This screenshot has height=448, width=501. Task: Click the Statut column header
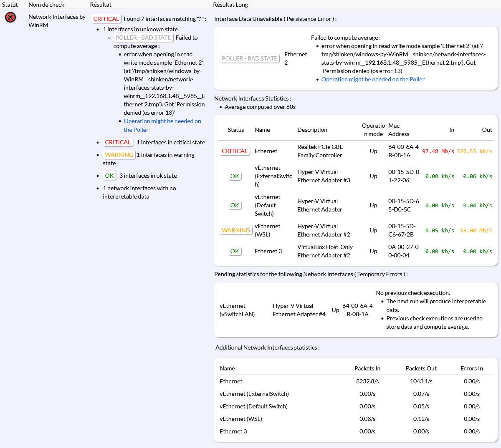coord(10,5)
